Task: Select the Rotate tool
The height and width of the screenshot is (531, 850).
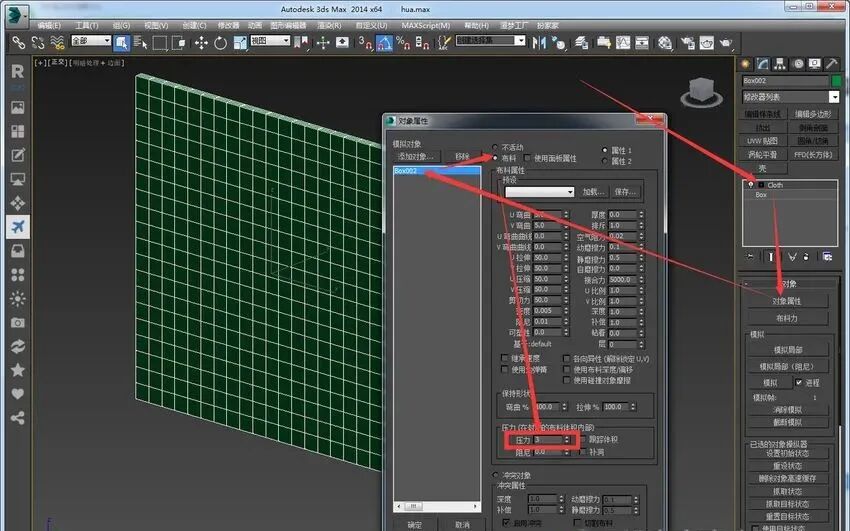Action: click(x=220, y=42)
